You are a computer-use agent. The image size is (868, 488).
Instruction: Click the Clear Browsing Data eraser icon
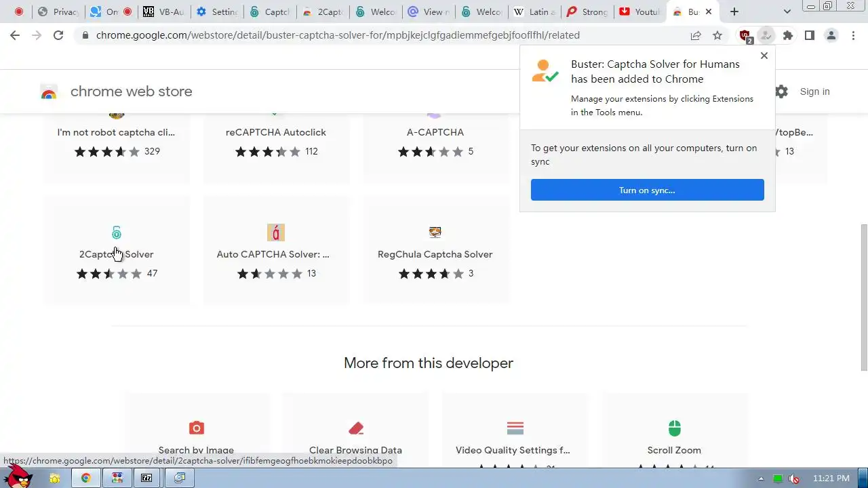coord(356,428)
